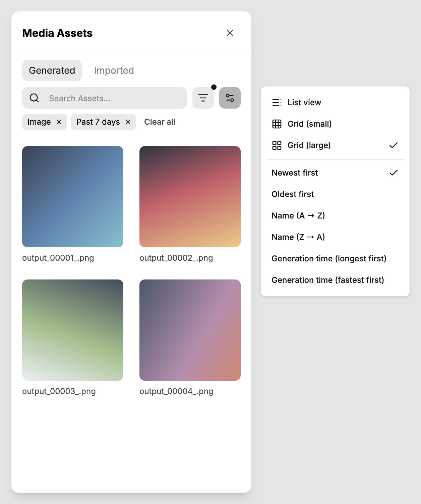The height and width of the screenshot is (504, 421).
Task: Open the blue output_00001_.png thumbnail
Action: (x=73, y=197)
